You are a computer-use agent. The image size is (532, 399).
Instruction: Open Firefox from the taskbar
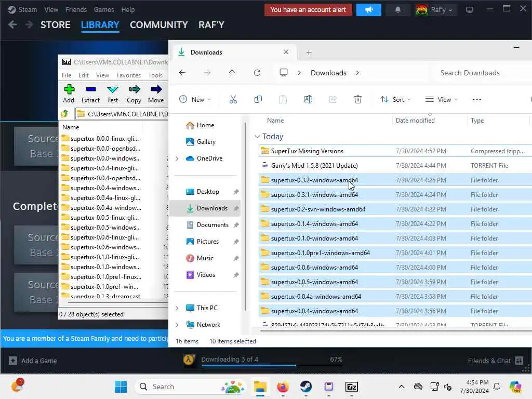pyautogui.click(x=283, y=387)
